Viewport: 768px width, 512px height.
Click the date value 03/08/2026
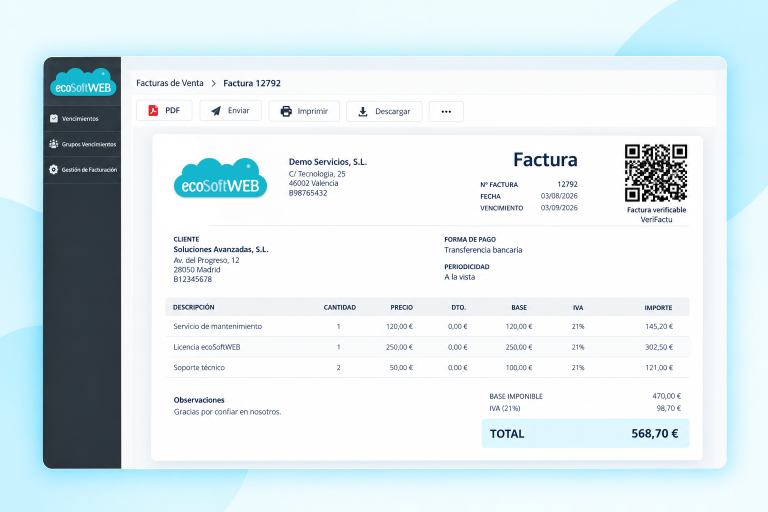click(x=559, y=196)
